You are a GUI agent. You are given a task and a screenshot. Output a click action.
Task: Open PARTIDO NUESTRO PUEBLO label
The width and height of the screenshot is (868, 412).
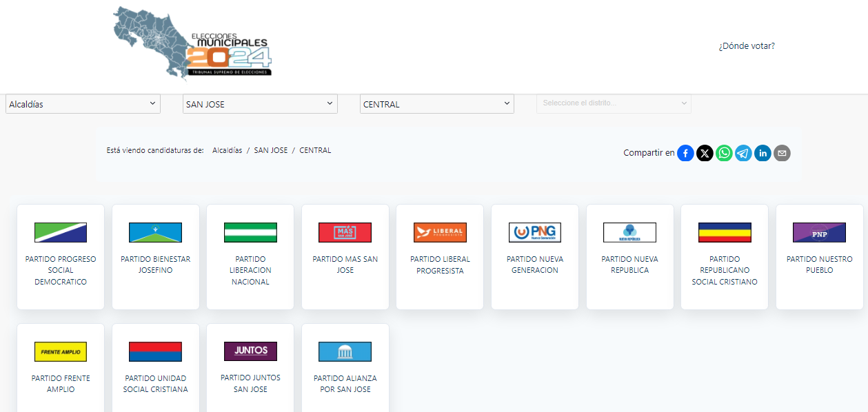pos(819,265)
